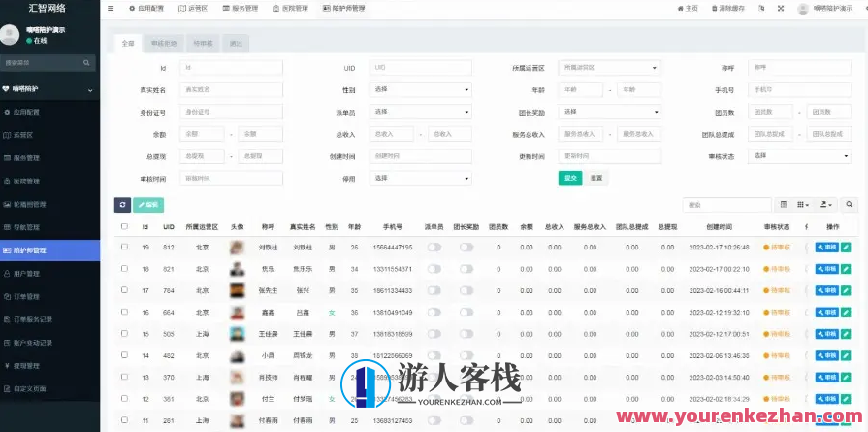Open the 停用 filter dropdown
The image size is (868, 432).
click(420, 179)
